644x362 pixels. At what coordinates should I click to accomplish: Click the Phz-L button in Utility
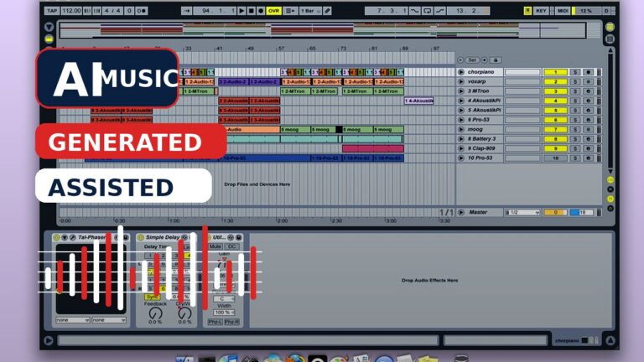(215, 322)
